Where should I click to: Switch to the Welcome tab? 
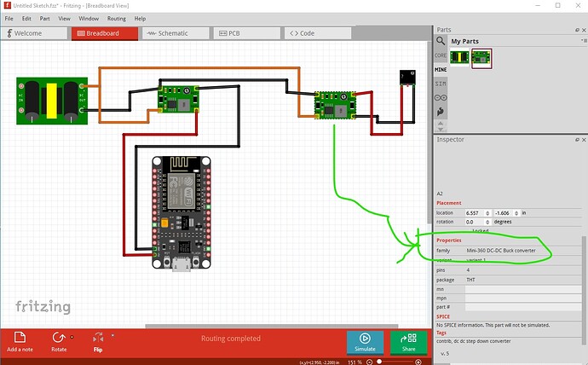click(x=34, y=33)
